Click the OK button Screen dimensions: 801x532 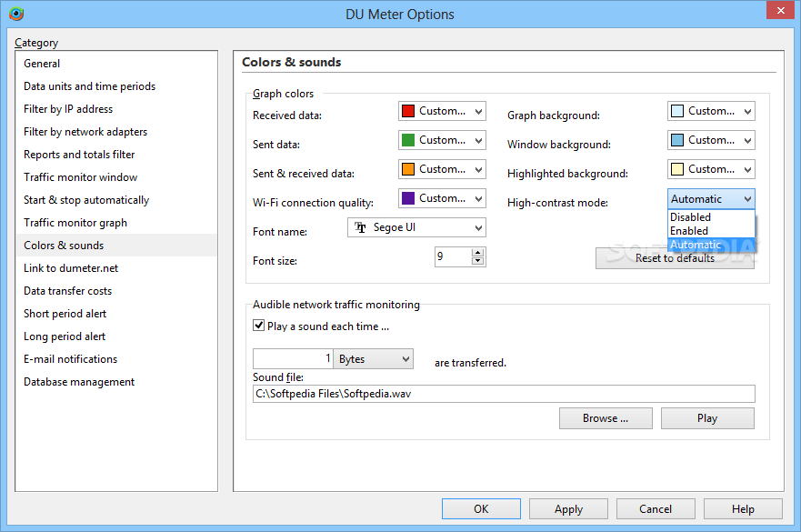[481, 509]
